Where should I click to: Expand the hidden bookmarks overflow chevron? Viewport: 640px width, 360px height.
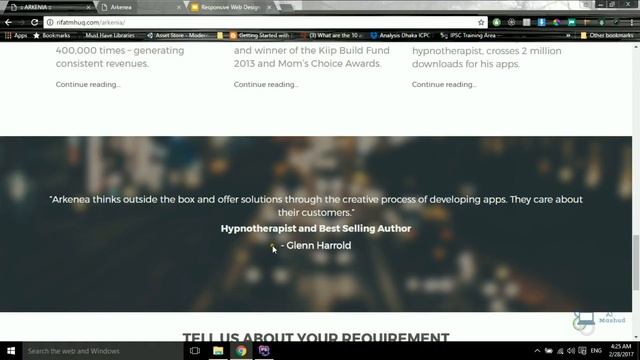pyautogui.click(x=568, y=36)
